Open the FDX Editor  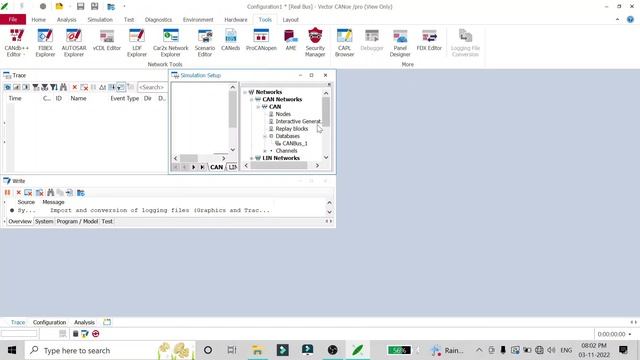pos(429,40)
